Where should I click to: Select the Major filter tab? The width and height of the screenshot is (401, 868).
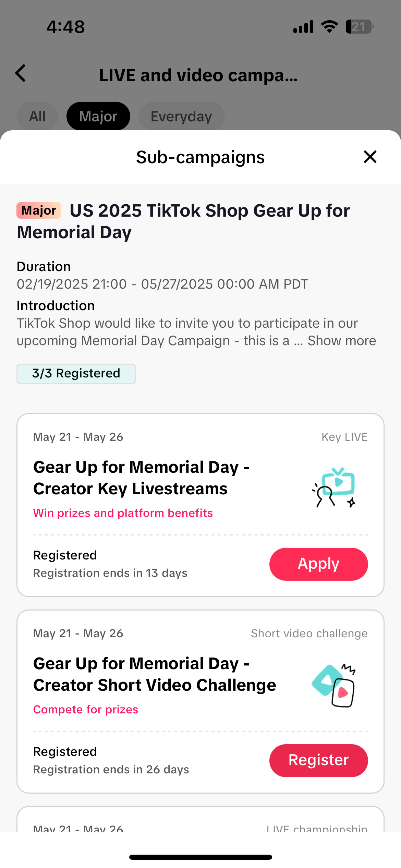tap(98, 117)
